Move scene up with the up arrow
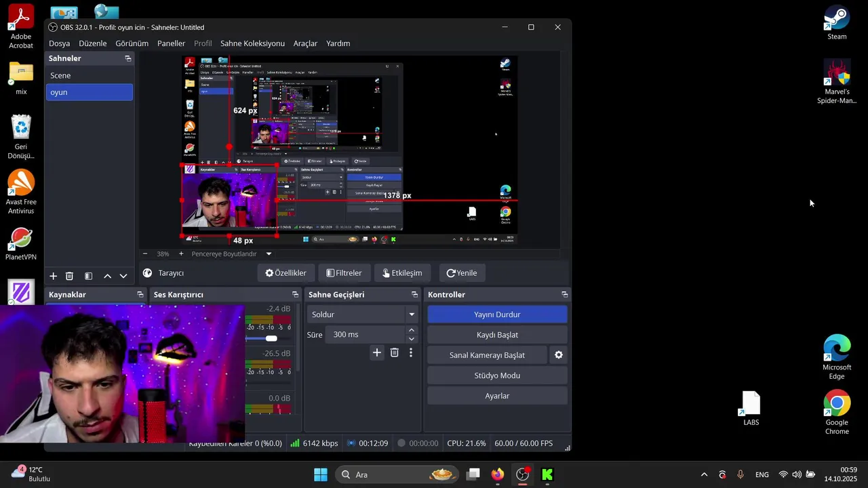The width and height of the screenshot is (868, 488). tap(107, 276)
